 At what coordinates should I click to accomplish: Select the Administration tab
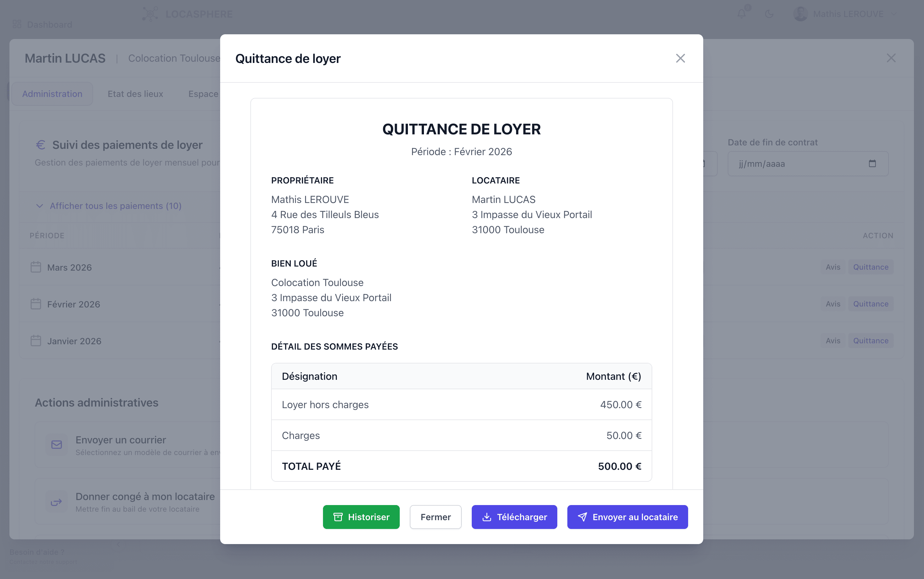point(52,93)
